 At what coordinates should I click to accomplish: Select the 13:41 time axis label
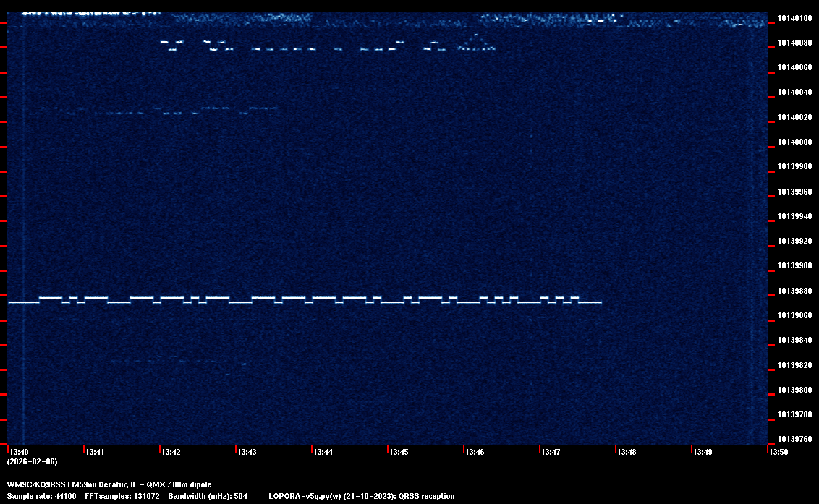point(95,452)
